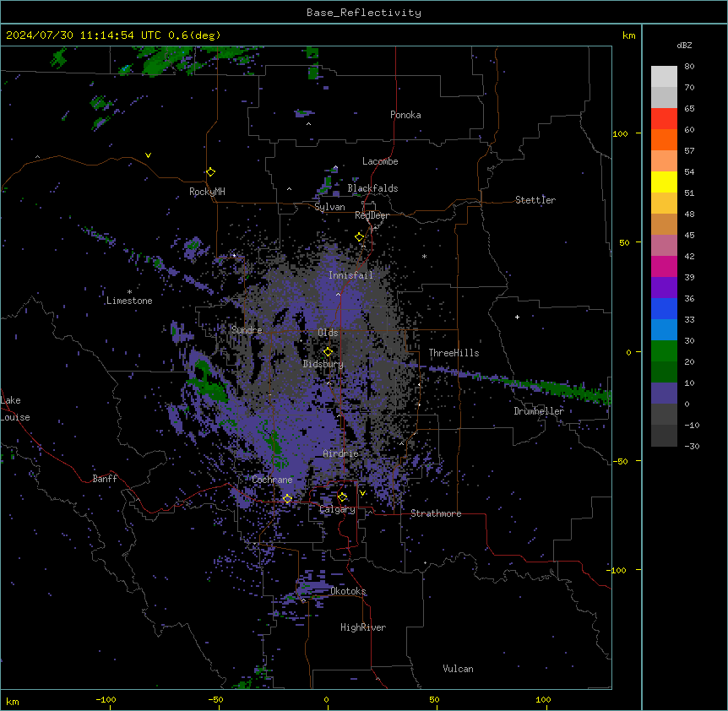Click the Lake Louise label
Screen dimensions: 728x711
pos(15,409)
